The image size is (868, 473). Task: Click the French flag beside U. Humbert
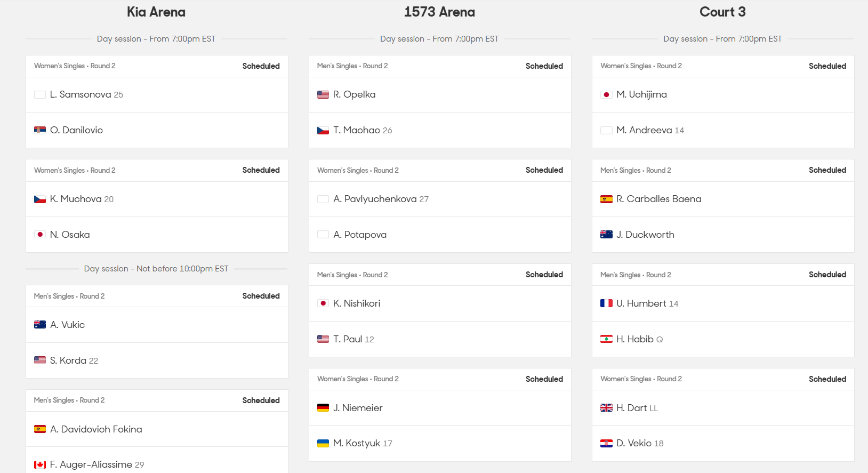point(606,303)
